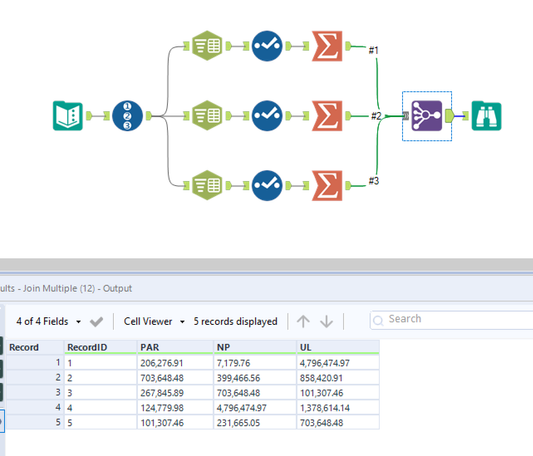
Task: Select the Join Multiple tool
Action: click(427, 116)
